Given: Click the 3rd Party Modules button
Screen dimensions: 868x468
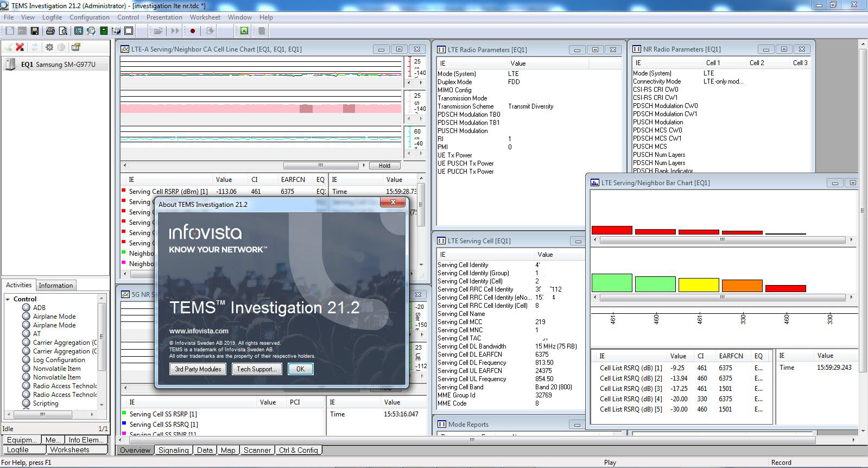Looking at the screenshot, I should tap(198, 369).
